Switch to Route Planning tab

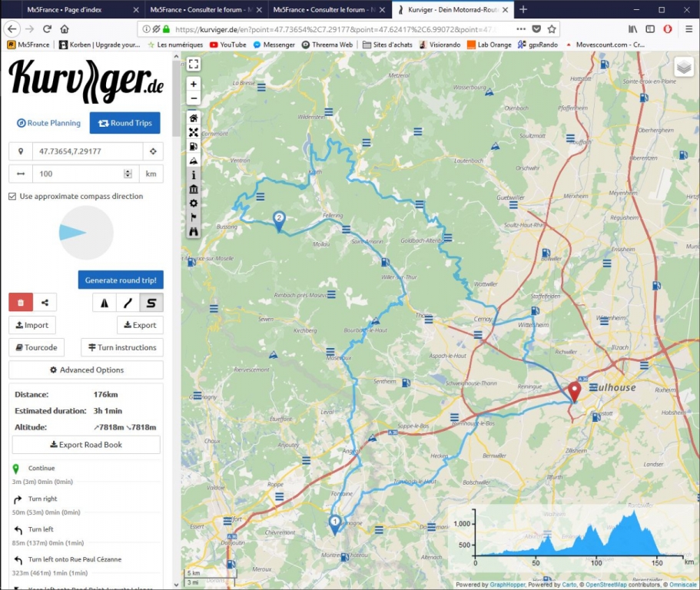click(49, 123)
